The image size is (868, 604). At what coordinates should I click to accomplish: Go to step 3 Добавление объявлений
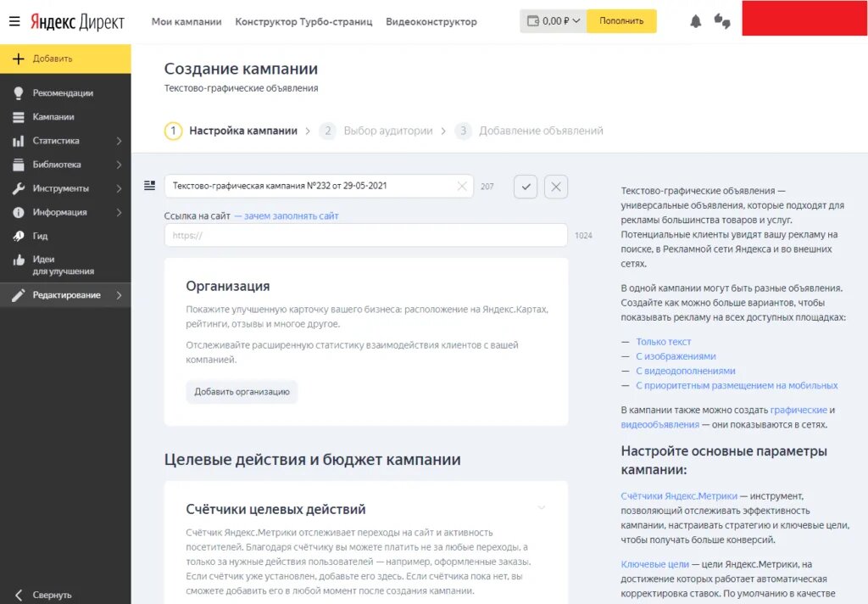click(x=529, y=131)
